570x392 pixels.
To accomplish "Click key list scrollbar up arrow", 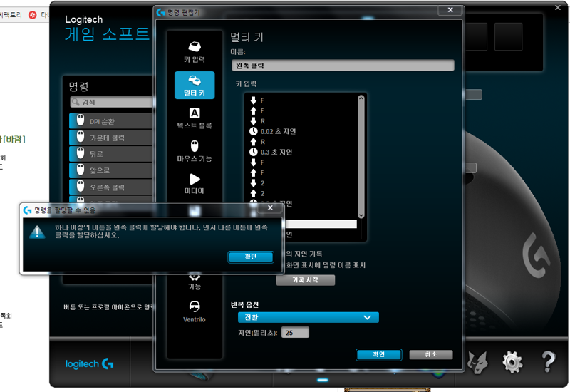I will click(x=361, y=98).
